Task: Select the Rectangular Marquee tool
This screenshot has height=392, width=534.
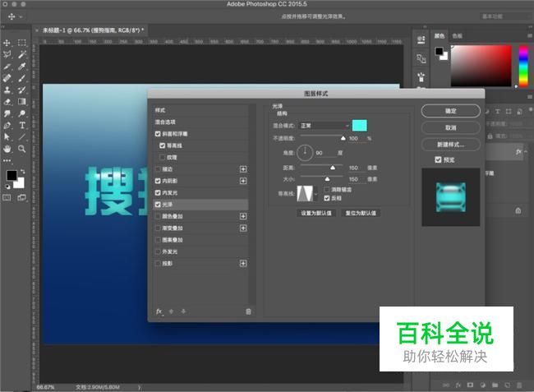Action: click(22, 43)
